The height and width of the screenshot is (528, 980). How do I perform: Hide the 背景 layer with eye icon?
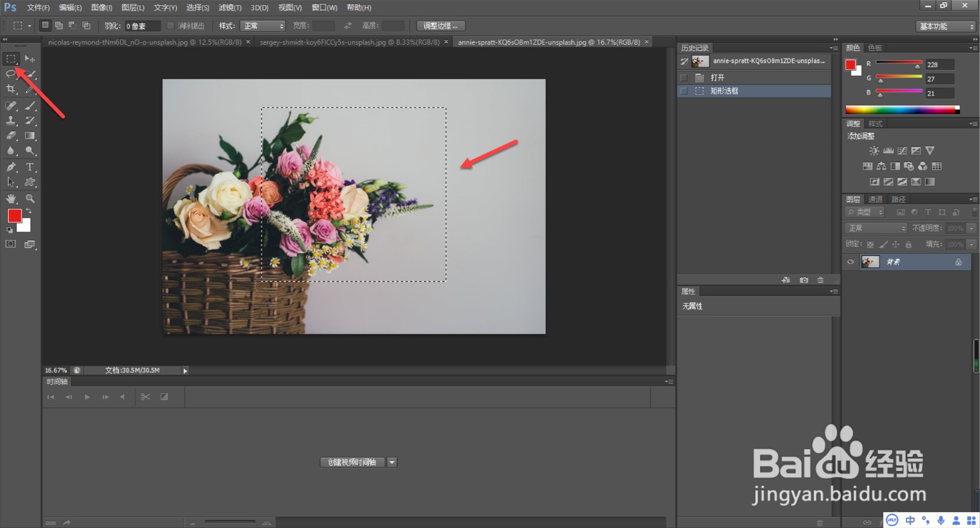point(850,262)
